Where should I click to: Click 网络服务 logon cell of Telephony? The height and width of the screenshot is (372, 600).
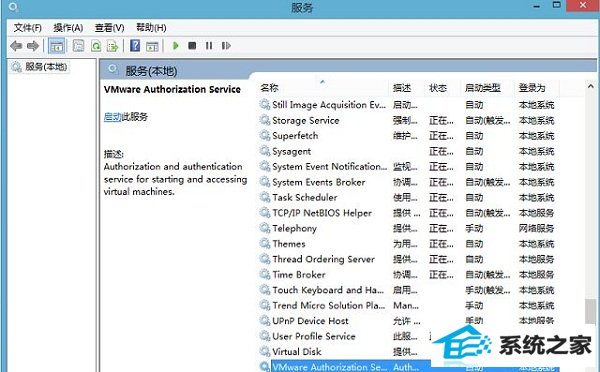[536, 228]
